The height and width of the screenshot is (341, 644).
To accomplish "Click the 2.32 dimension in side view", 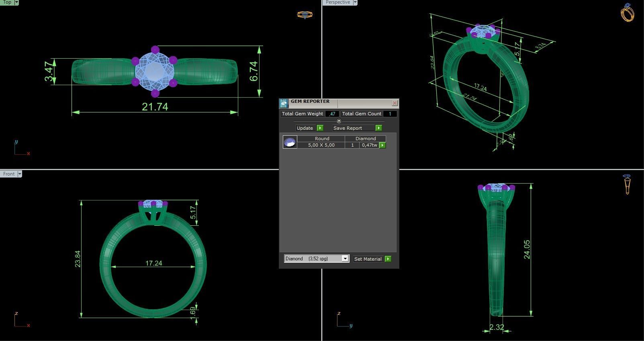I will click(497, 327).
